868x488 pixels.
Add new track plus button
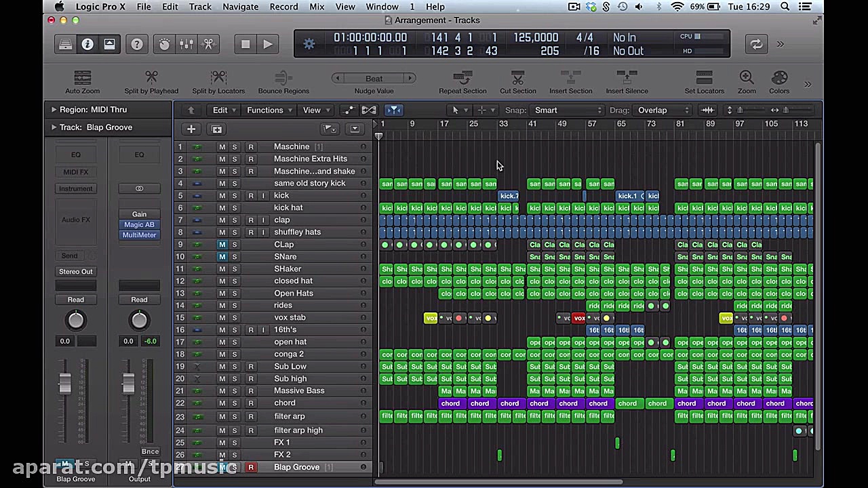pyautogui.click(x=191, y=129)
